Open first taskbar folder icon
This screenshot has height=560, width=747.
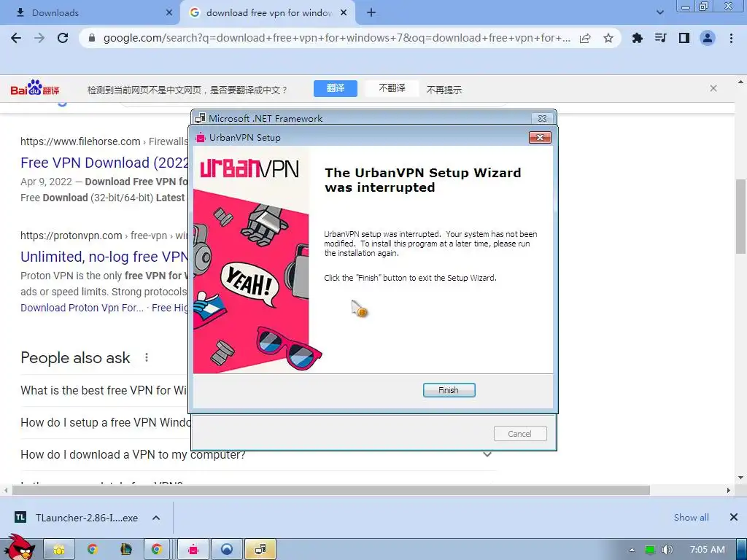point(59,550)
